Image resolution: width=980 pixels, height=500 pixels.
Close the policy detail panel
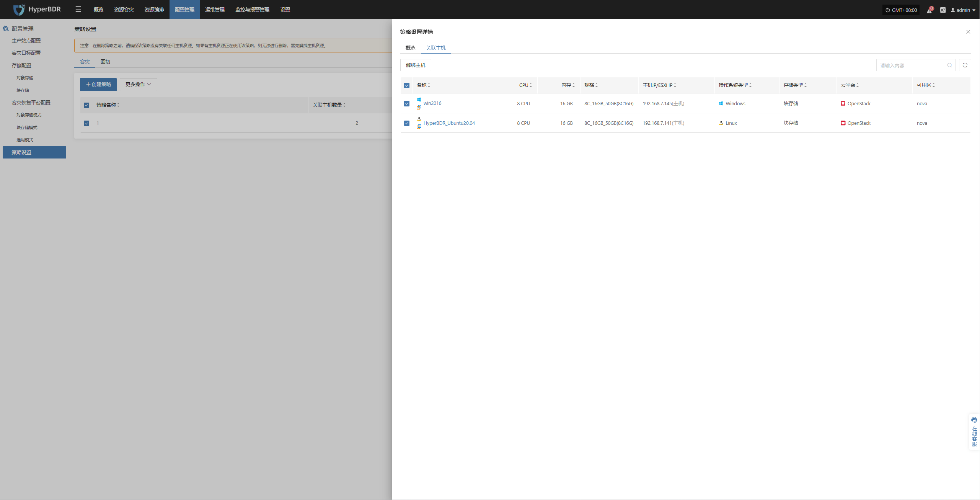point(968,32)
